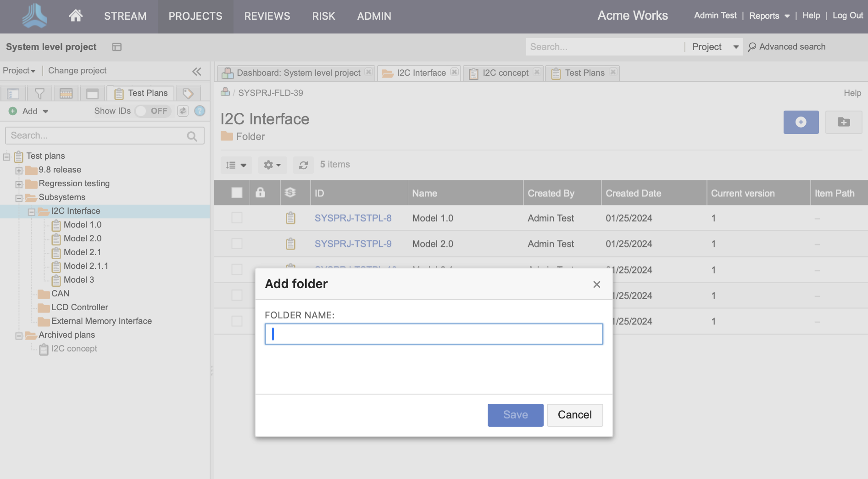Click the Jama logo icon
The image size is (868, 479).
point(35,16)
